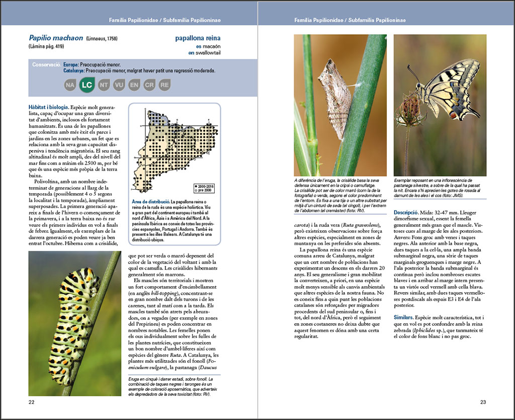The width and height of the screenshot is (515, 420).
Task: Click the RE conservation status badge
Action: [x=164, y=85]
